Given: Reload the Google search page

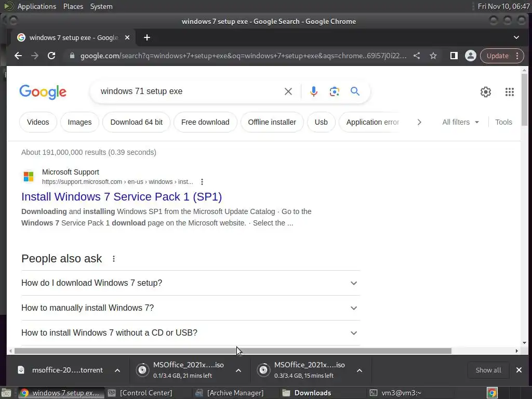Looking at the screenshot, I should (51, 56).
